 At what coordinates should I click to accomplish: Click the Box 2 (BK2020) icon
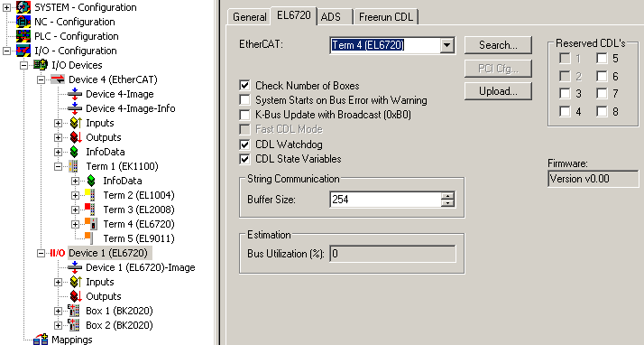click(x=74, y=325)
